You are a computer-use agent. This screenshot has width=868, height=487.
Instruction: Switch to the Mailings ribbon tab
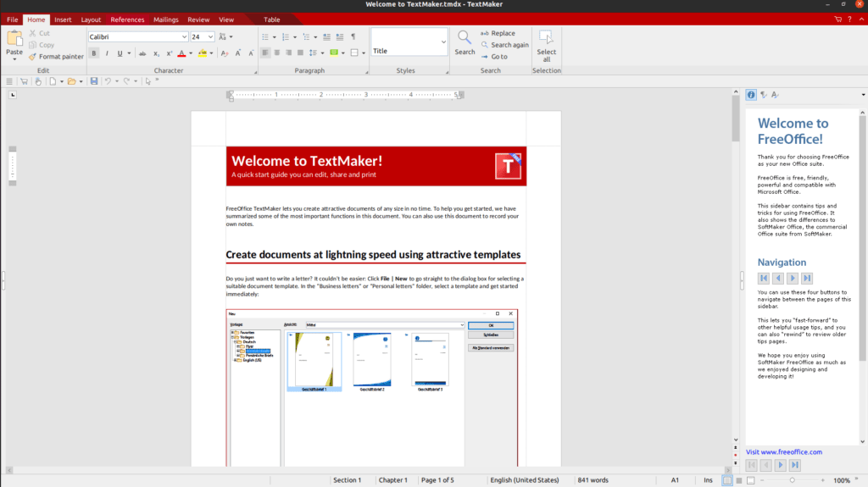click(x=166, y=19)
